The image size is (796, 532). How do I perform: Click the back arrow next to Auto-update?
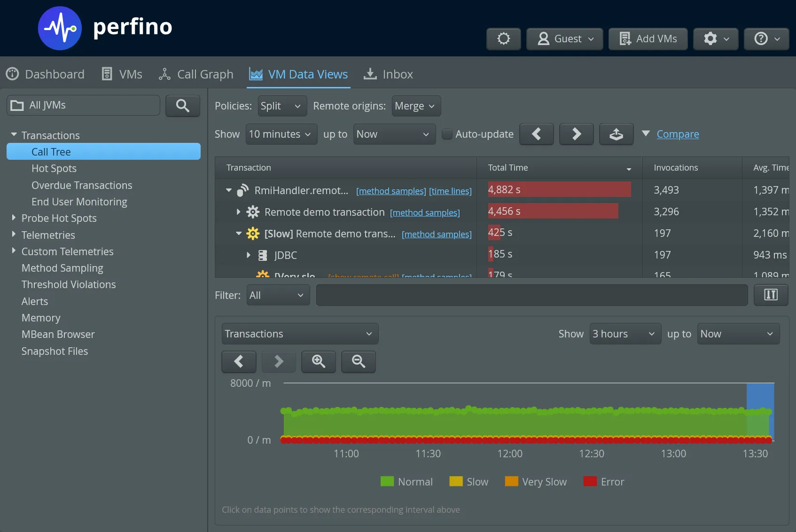point(536,134)
